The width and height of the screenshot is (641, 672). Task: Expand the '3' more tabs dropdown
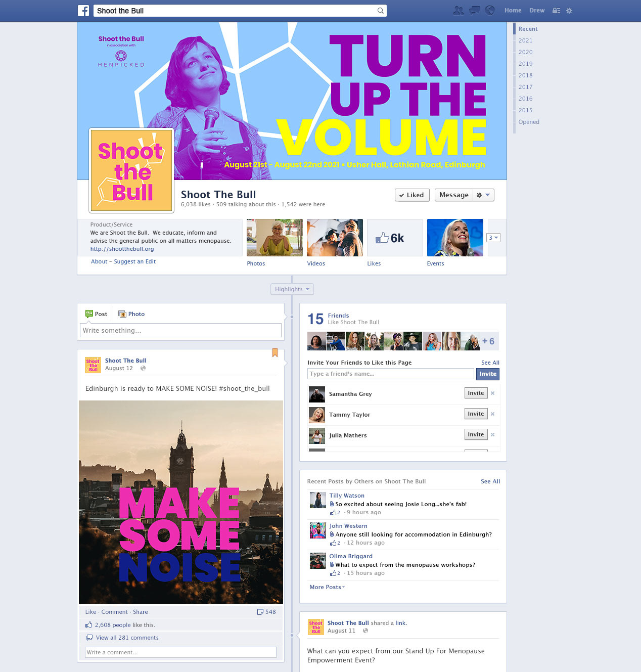(493, 238)
